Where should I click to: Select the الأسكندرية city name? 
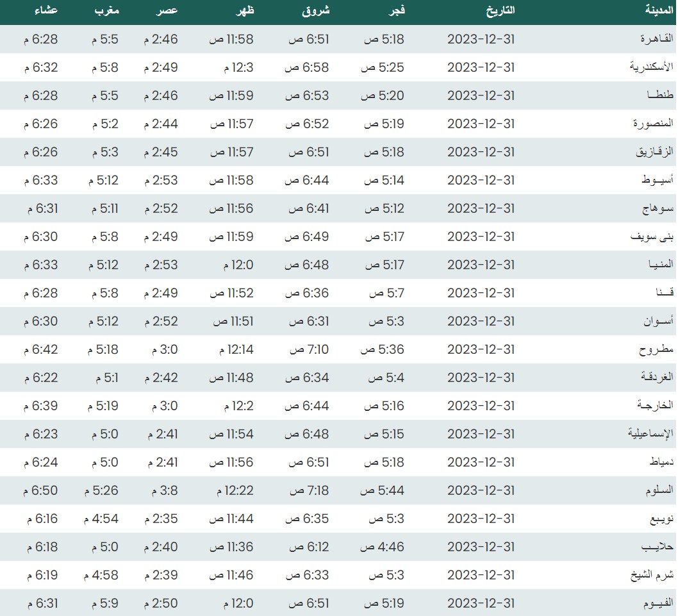tap(650, 68)
